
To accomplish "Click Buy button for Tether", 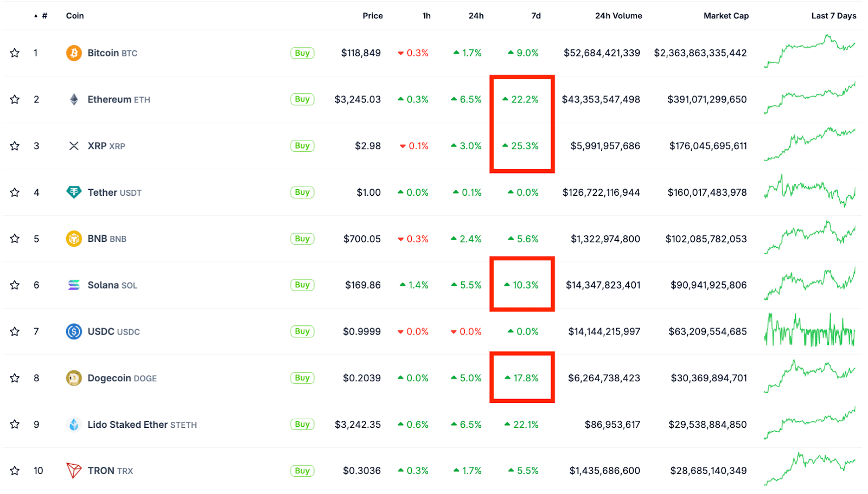I will pos(302,192).
